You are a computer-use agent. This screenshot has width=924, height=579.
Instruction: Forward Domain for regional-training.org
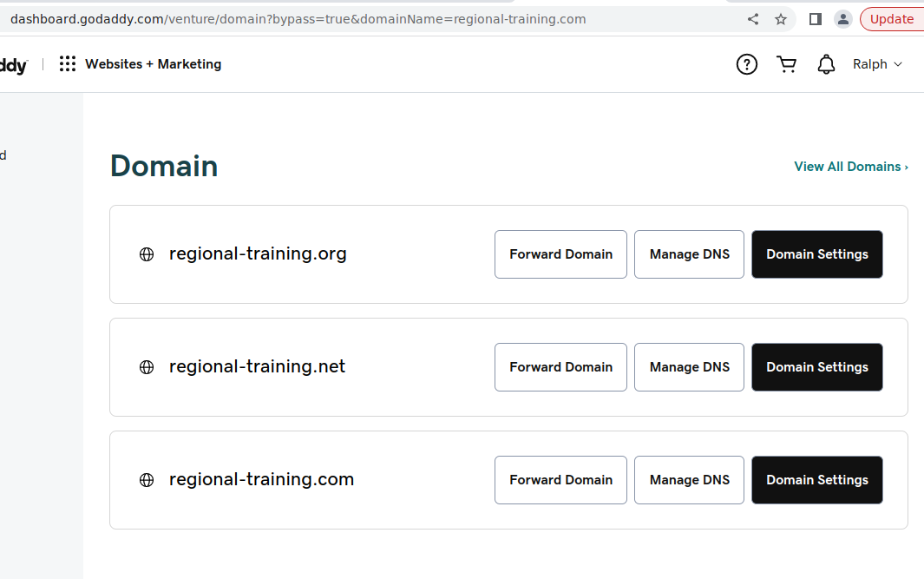coord(560,254)
